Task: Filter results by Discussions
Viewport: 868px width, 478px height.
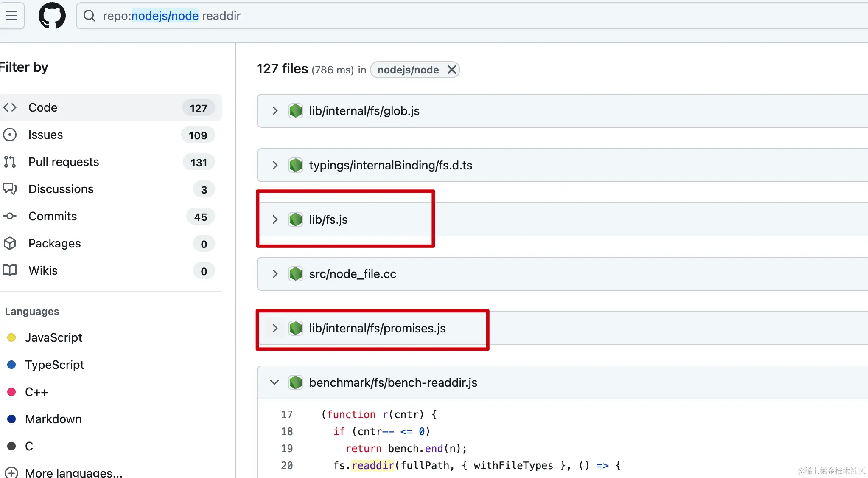Action: 111,189
